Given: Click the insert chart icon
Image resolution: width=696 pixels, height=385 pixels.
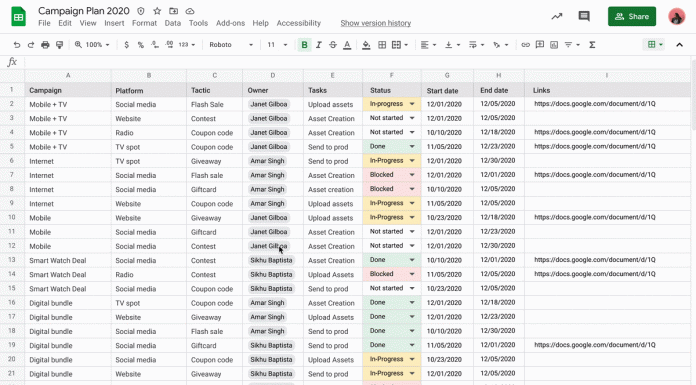Looking at the screenshot, I should click(x=554, y=45).
